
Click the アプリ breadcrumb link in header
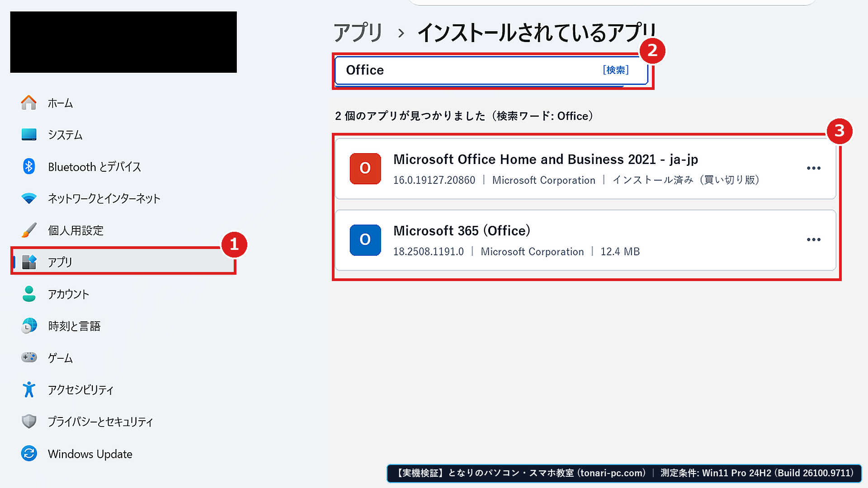358,33
